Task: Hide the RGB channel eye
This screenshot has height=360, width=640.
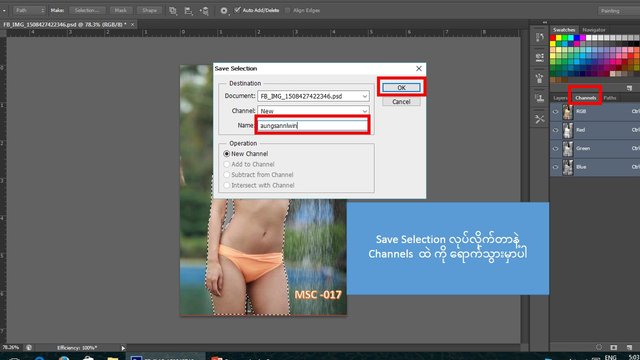Action: [x=555, y=111]
